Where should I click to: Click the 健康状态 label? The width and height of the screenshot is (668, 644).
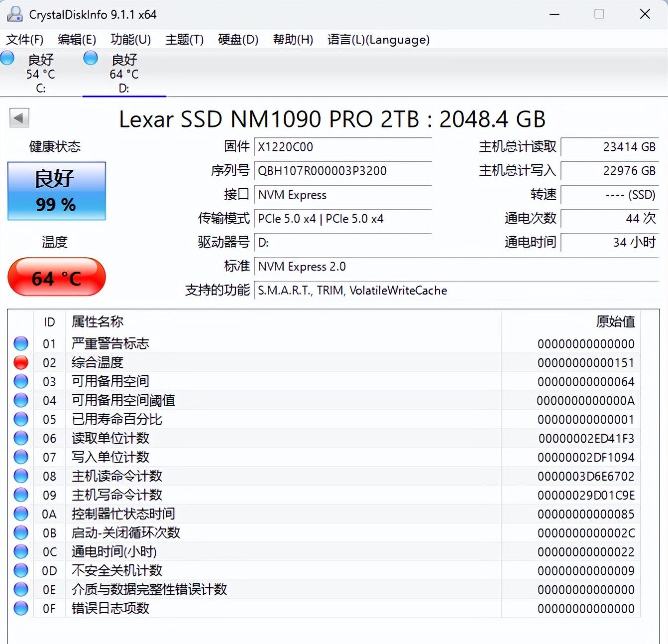point(55,147)
